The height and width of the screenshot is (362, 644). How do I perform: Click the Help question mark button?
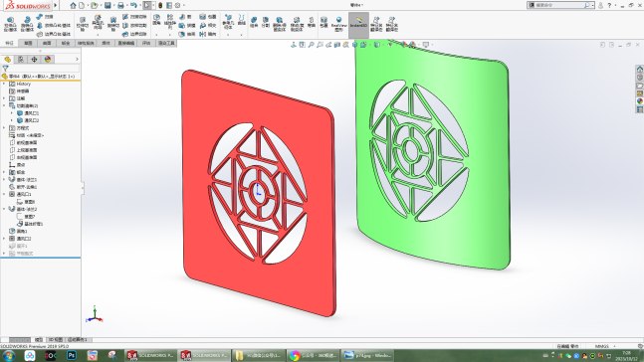(x=609, y=5)
